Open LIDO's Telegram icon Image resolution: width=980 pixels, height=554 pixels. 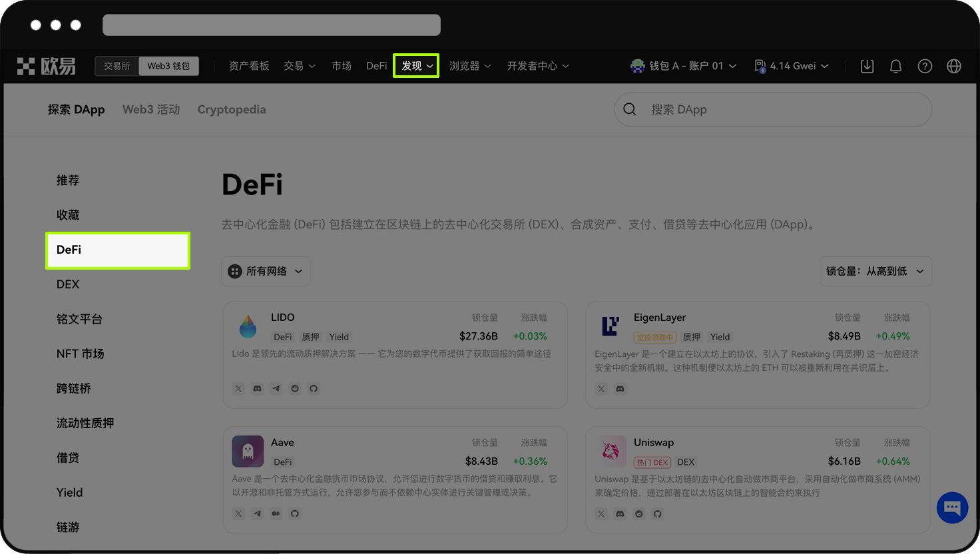(276, 388)
